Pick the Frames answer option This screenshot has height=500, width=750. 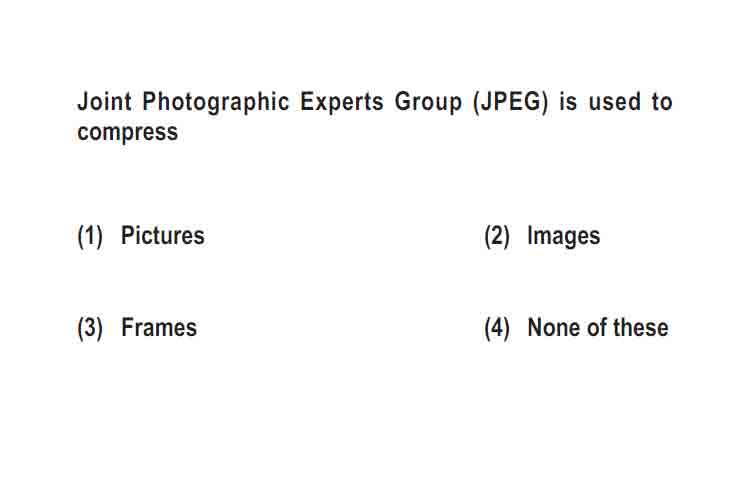159,328
